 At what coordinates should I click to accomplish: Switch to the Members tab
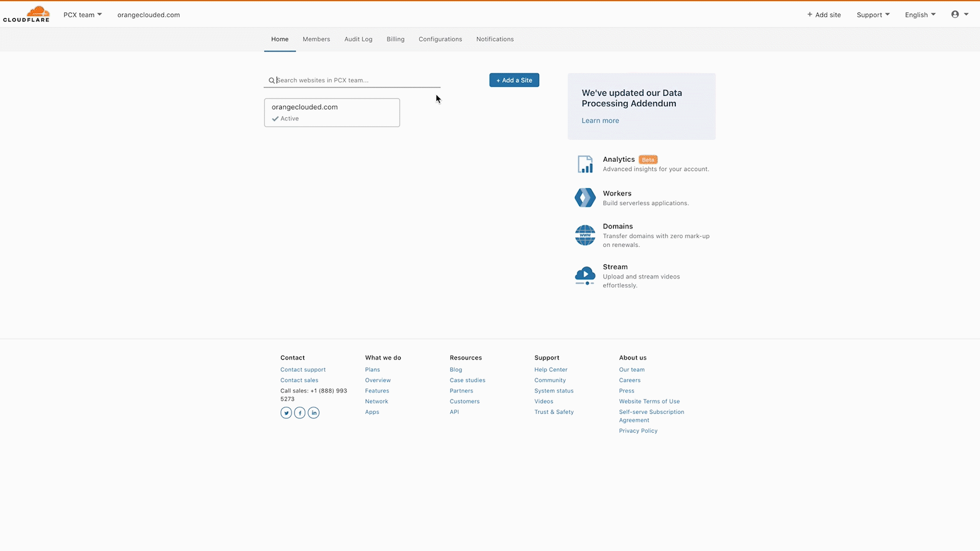coord(316,39)
